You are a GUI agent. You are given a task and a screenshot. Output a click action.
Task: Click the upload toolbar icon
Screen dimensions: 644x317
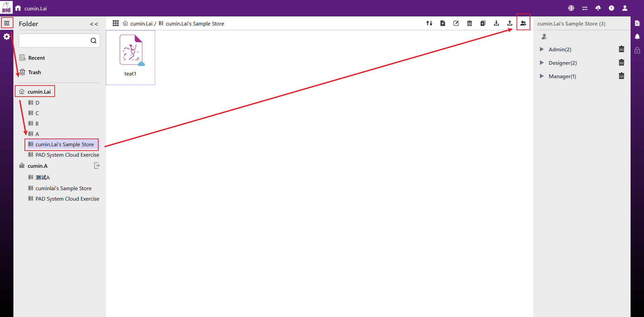(x=510, y=23)
